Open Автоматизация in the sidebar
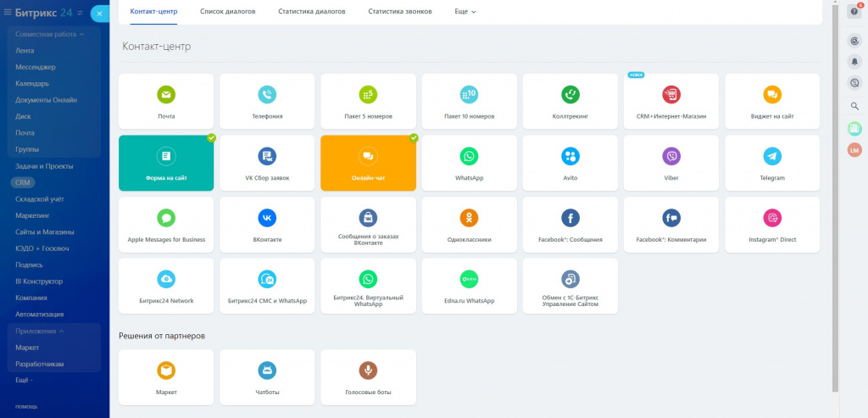This screenshot has width=868, height=418. coord(39,314)
